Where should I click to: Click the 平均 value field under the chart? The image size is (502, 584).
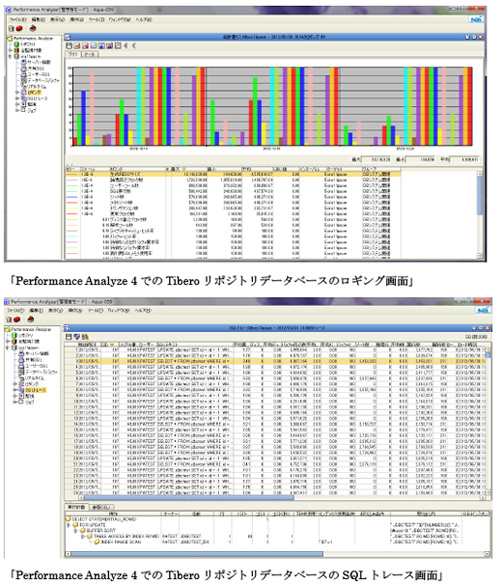464,159
